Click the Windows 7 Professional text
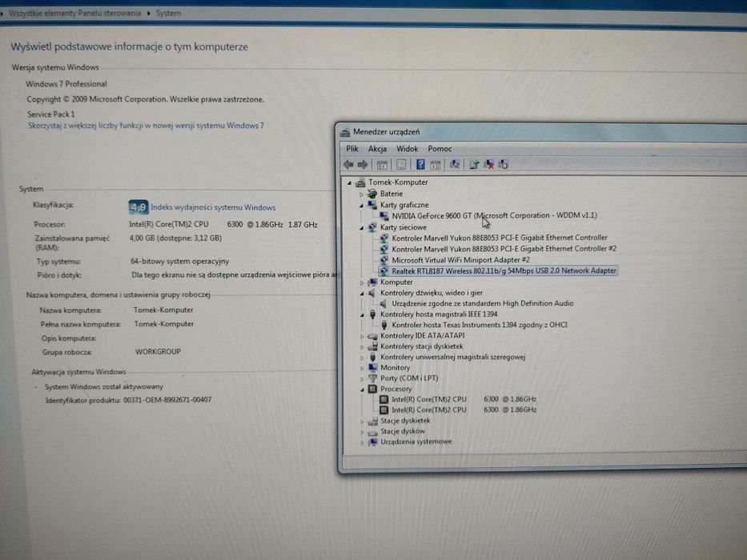This screenshot has width=747, height=560. click(x=66, y=84)
